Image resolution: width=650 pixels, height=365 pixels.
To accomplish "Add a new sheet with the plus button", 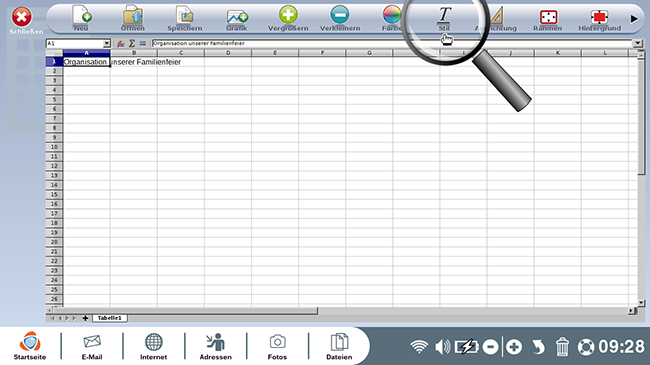I will point(85,318).
